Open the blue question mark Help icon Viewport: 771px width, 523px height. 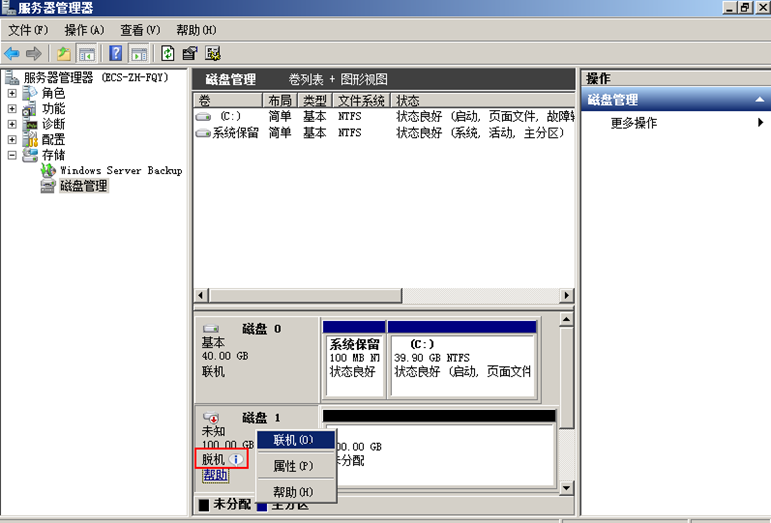116,53
